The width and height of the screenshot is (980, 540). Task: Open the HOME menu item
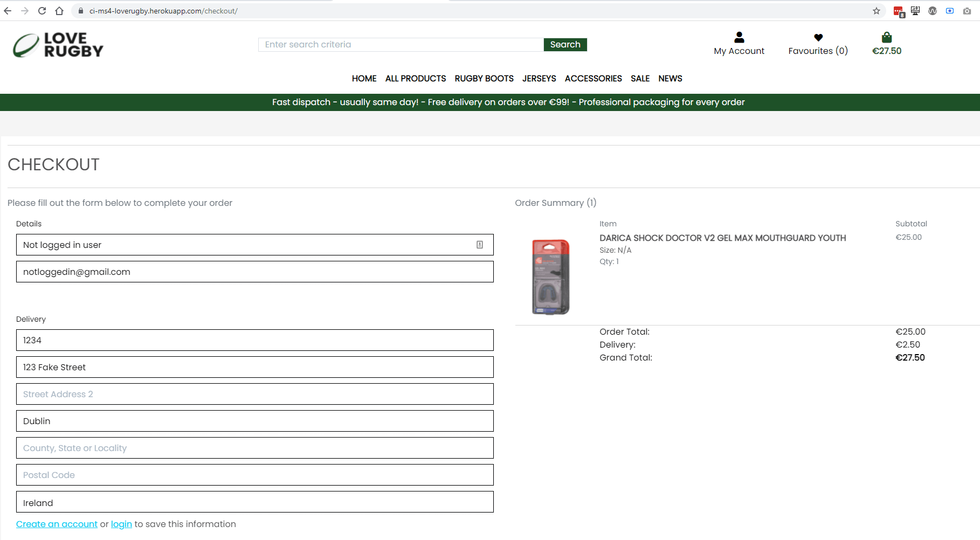point(364,79)
